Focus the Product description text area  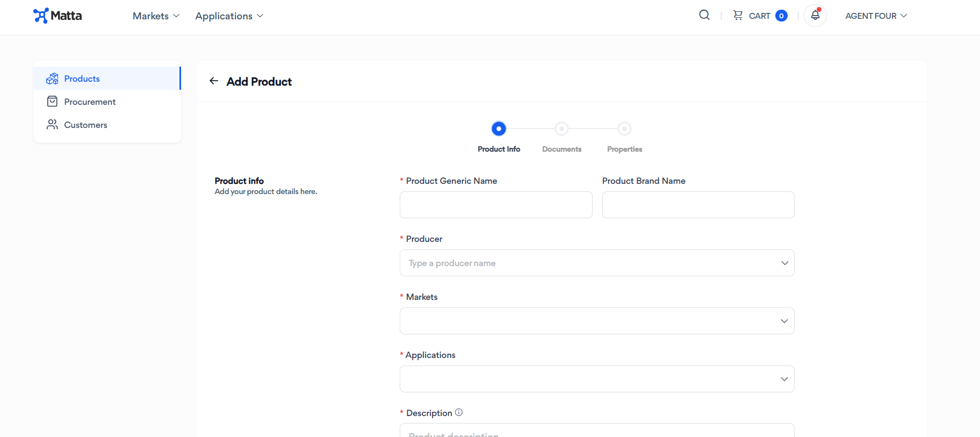coord(597,430)
